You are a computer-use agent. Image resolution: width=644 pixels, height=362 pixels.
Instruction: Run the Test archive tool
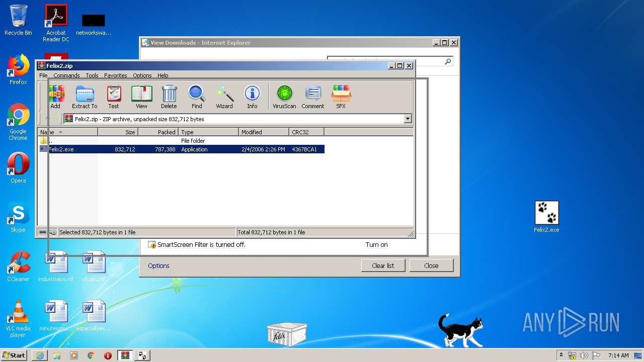pos(114,97)
